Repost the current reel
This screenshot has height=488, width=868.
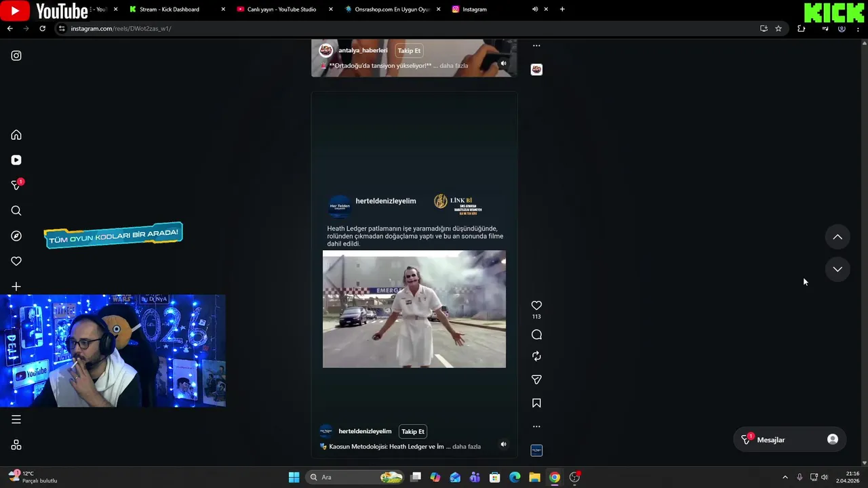[536, 356]
